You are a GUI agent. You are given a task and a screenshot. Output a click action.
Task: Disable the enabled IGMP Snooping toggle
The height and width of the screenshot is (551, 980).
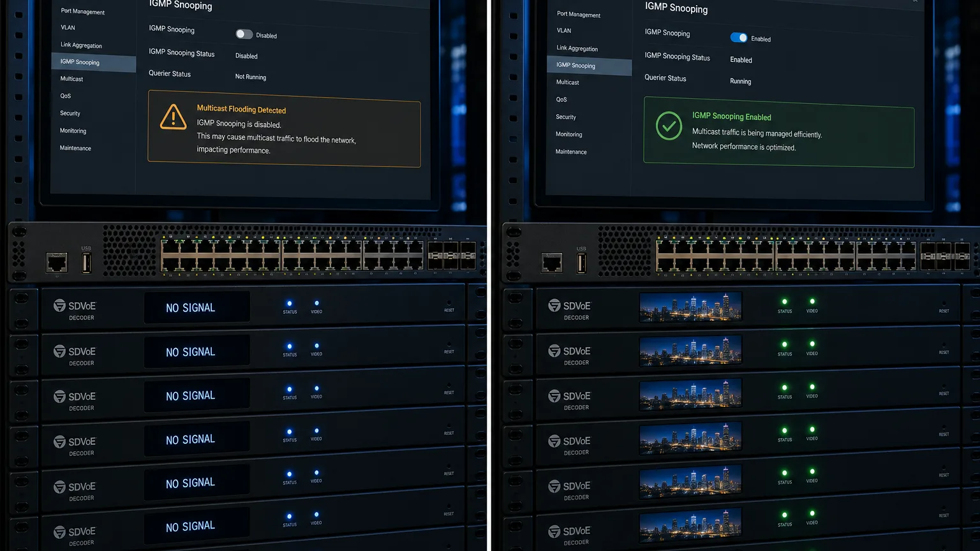point(738,38)
